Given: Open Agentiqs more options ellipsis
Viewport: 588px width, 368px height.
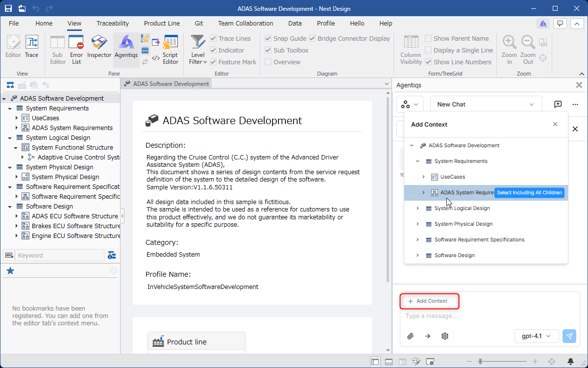Looking at the screenshot, I should click(x=575, y=104).
